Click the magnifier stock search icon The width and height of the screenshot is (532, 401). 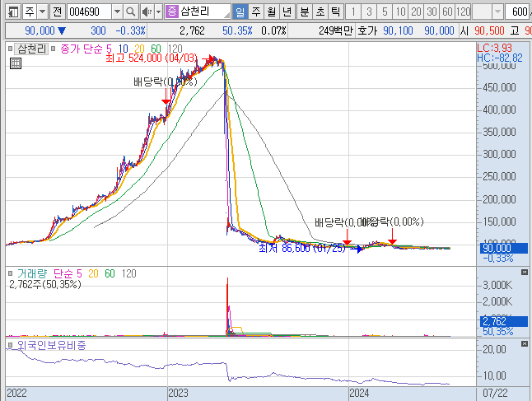(131, 12)
